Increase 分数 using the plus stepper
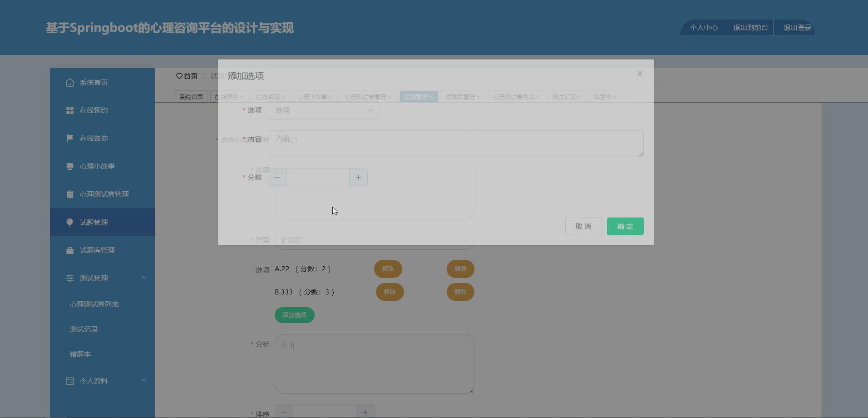 (358, 177)
